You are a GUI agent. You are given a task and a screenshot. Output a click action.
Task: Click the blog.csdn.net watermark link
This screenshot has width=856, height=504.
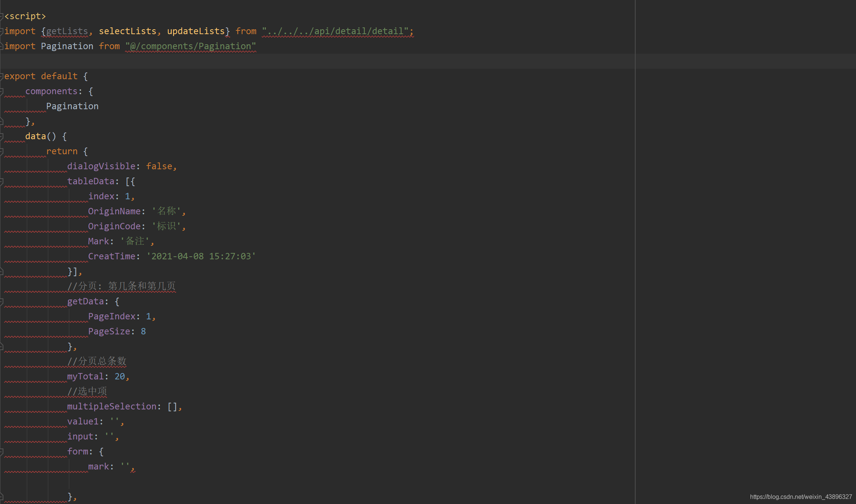800,496
